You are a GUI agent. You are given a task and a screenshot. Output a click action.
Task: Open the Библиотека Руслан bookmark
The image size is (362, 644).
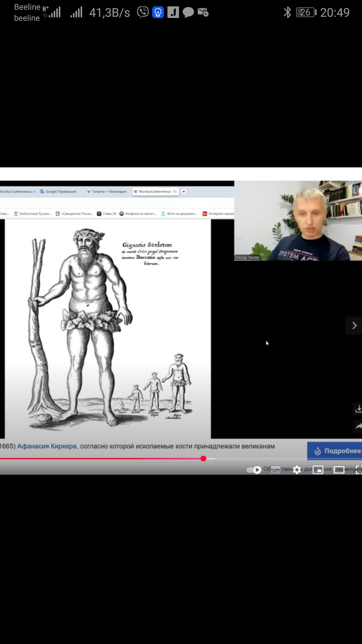tap(33, 214)
